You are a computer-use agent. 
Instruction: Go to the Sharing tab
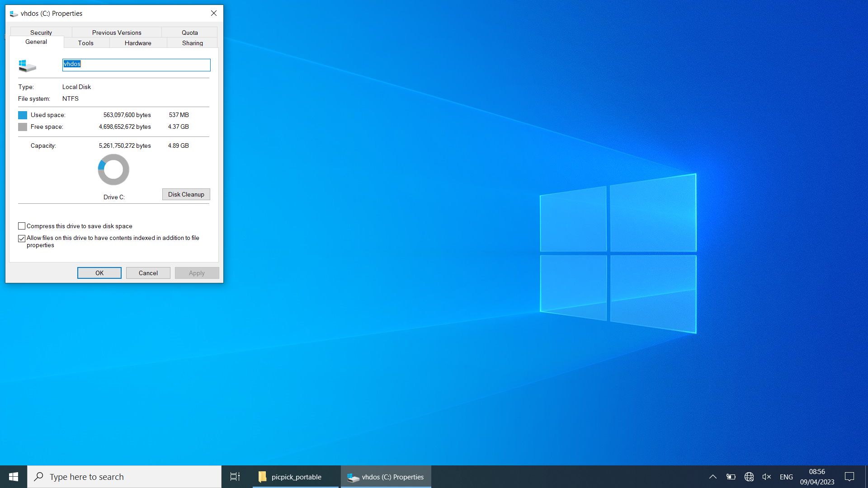(x=193, y=43)
